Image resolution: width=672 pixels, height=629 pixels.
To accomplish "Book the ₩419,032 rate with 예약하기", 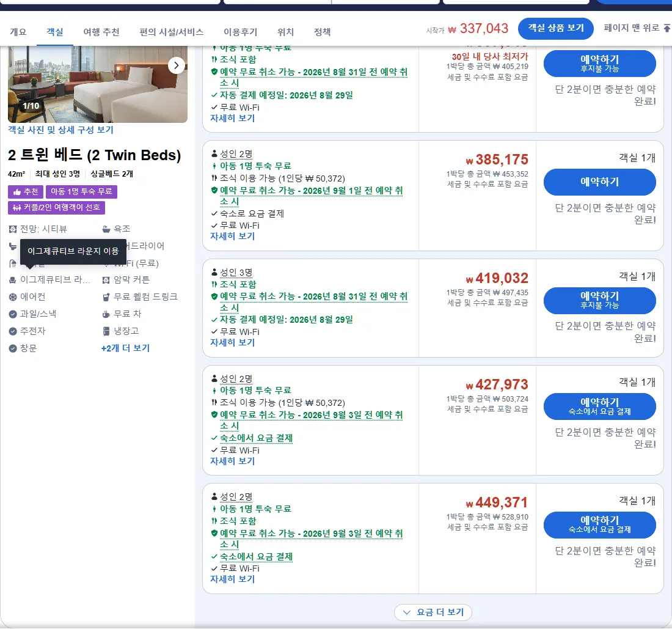I will point(599,300).
